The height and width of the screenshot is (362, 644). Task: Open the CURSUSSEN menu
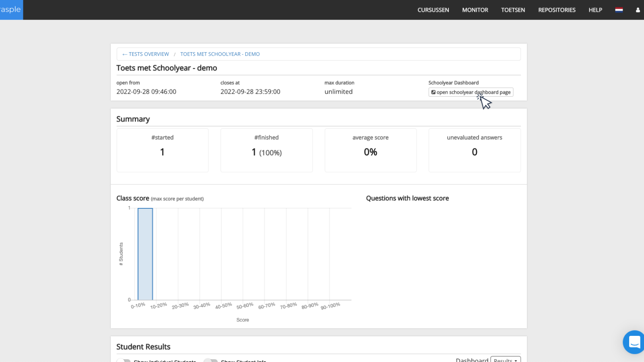[433, 10]
